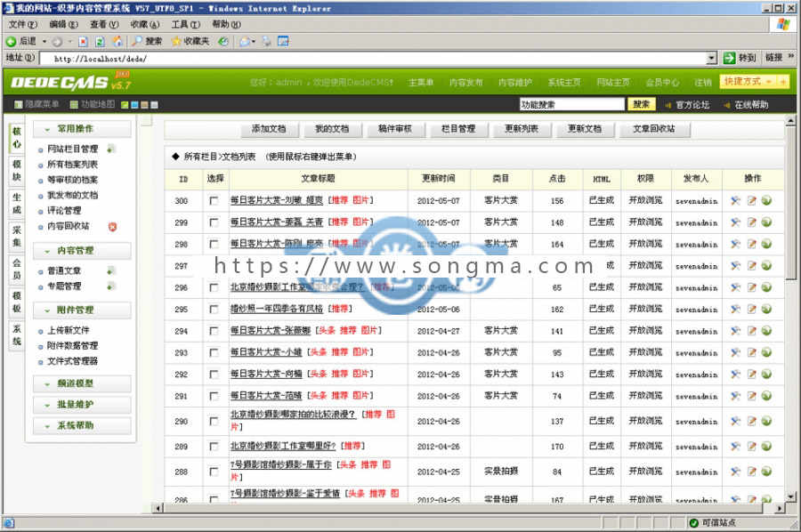Viewport: 801px width, 532px height.
Task: Collapse the 内容管理 sidebar section
Action: pyautogui.click(x=82, y=251)
